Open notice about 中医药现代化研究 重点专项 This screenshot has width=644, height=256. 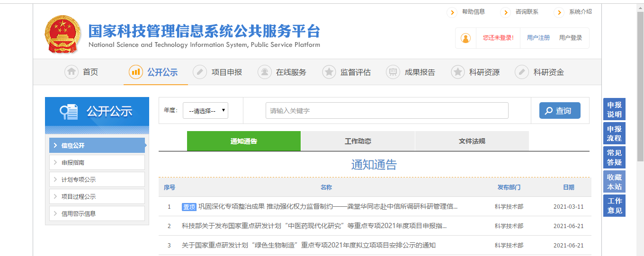pos(314,226)
